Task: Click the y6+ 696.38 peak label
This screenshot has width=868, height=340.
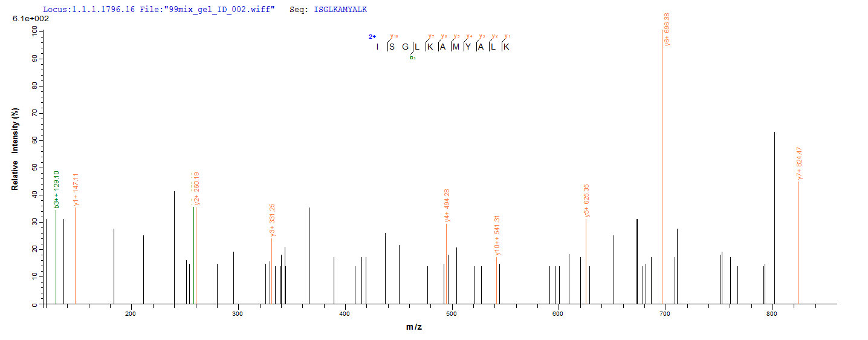Action: tap(667, 29)
